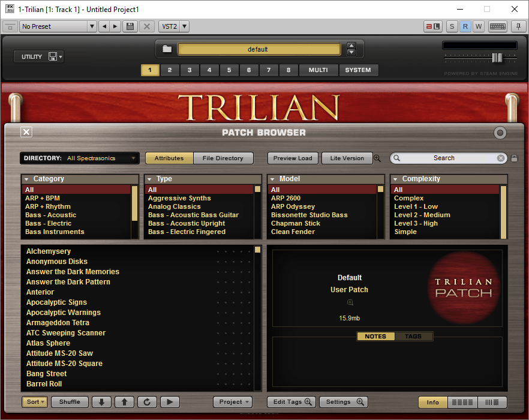Select part 5 tab
The height and width of the screenshot is (420, 529).
pos(229,70)
